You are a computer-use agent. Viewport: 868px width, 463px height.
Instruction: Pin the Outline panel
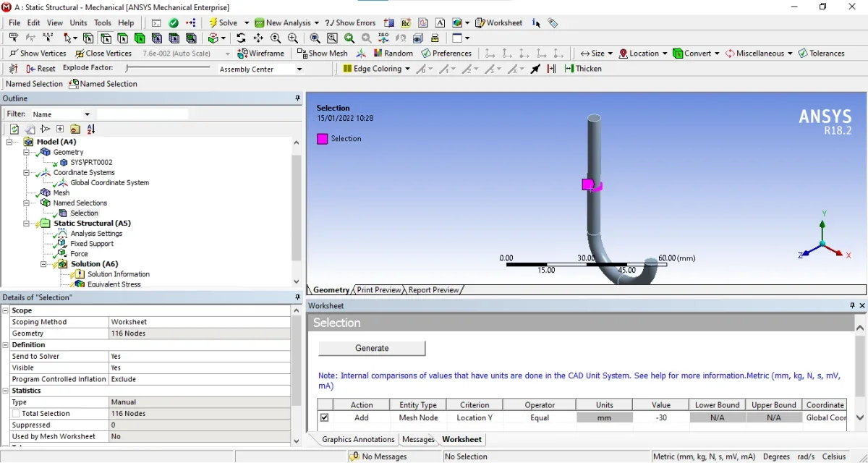click(x=297, y=98)
